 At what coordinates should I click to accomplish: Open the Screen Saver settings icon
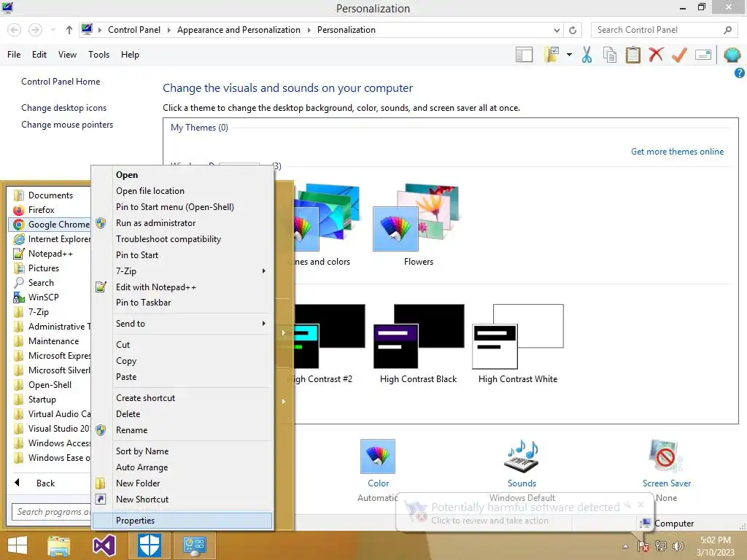click(666, 456)
